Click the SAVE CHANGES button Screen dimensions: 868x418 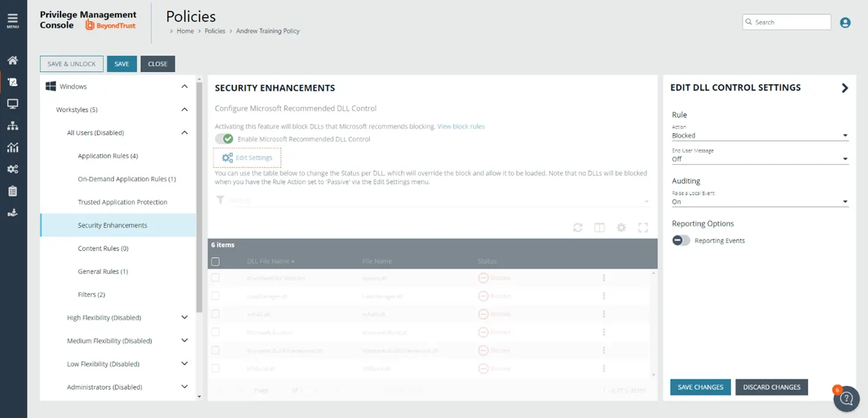coord(700,387)
